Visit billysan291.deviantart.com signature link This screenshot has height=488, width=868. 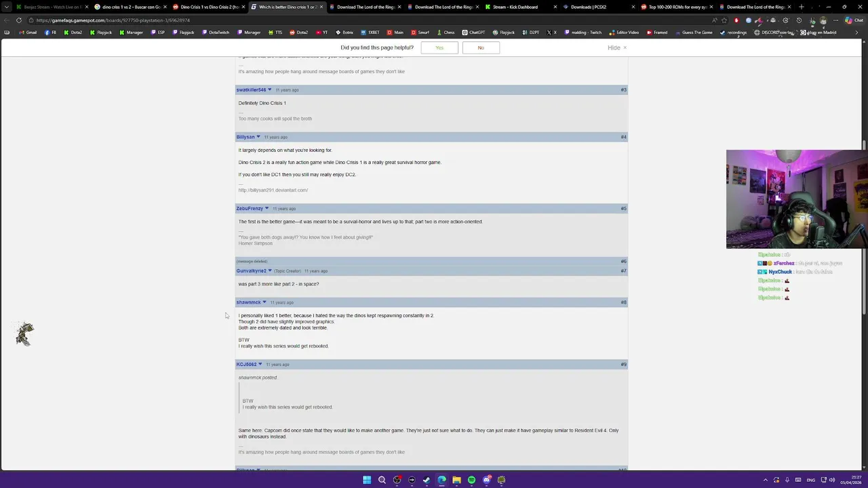tap(273, 190)
